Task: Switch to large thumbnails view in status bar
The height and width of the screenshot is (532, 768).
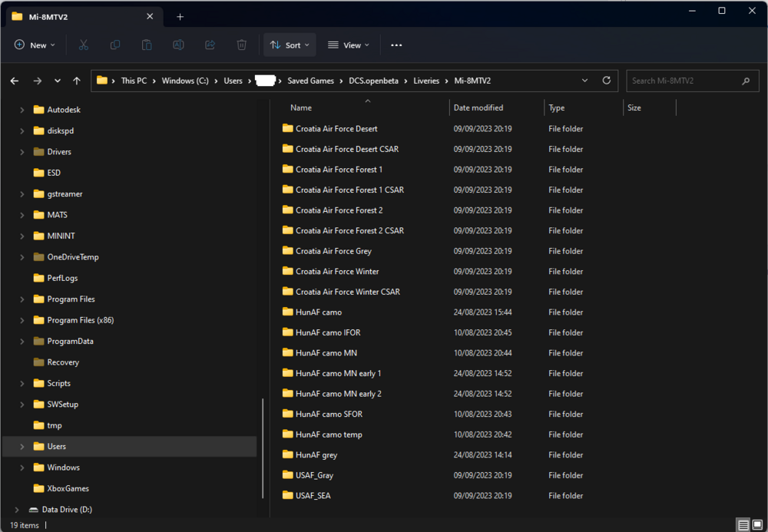Action: point(758,525)
